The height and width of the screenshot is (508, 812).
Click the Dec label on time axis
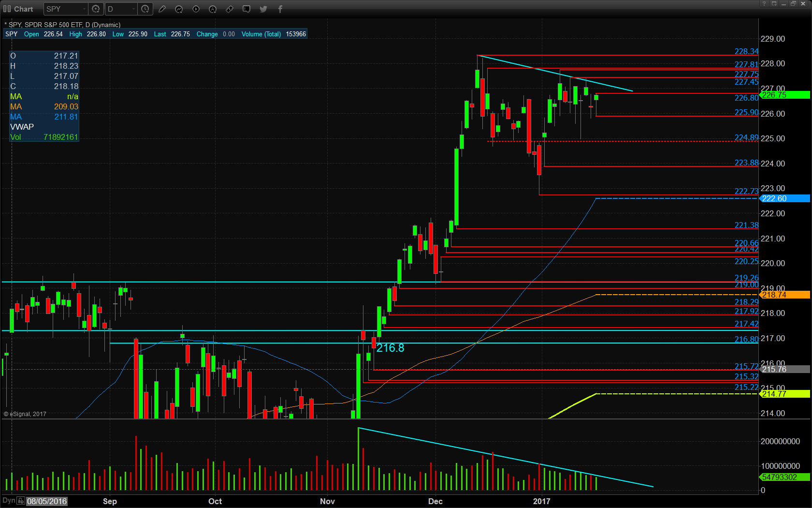click(435, 501)
